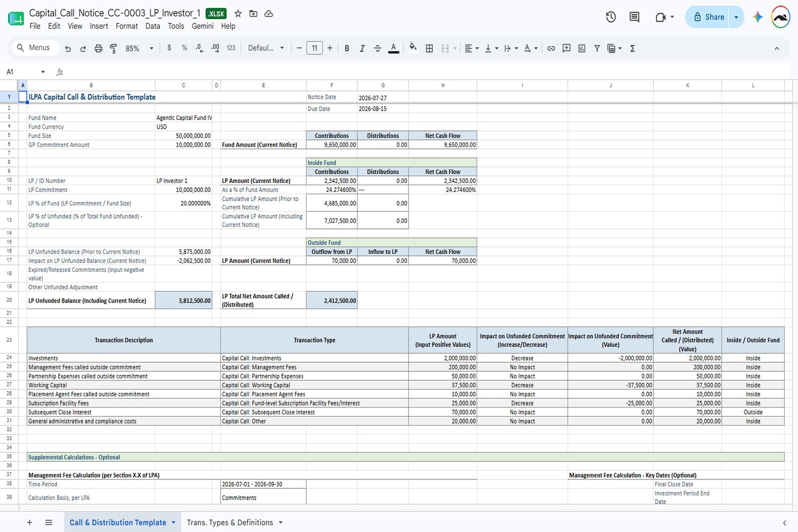This screenshot has width=798, height=532.
Task: Open font family Default dropdown
Action: click(x=266, y=48)
